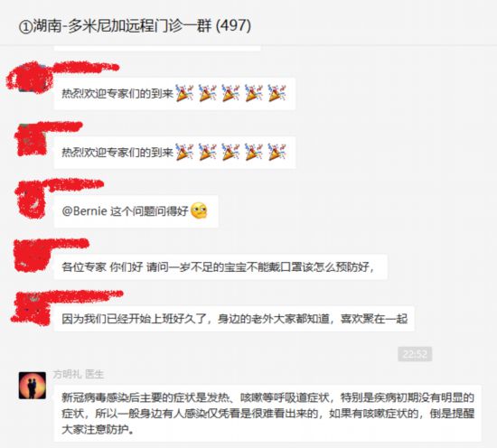Click the second 热烈欢迎专家们的到来 message bubble text
497x448 pixels.
click(117, 153)
